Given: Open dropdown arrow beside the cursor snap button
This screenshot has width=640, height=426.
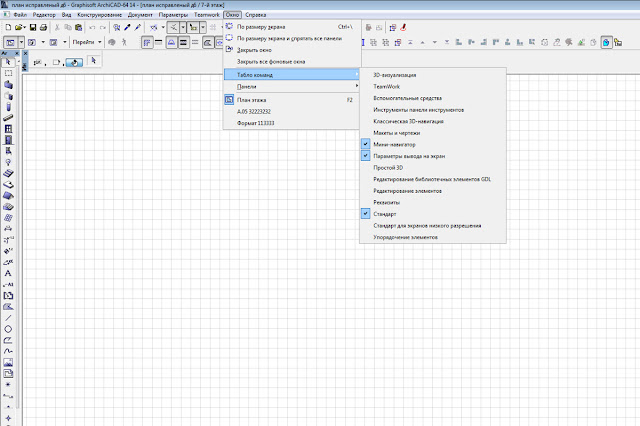Looking at the screenshot, I should click(203, 27).
